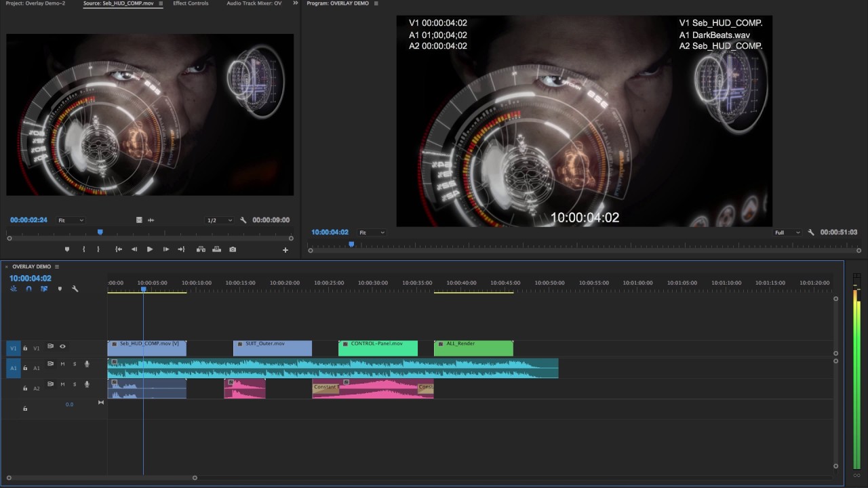This screenshot has height=488, width=868.
Task: Click timeline playhead timecode 10:00:04:02
Action: click(x=31, y=279)
